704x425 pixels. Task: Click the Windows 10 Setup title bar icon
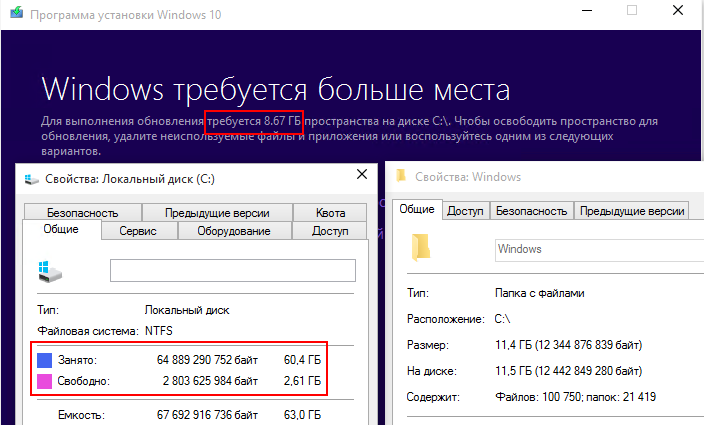(x=17, y=12)
